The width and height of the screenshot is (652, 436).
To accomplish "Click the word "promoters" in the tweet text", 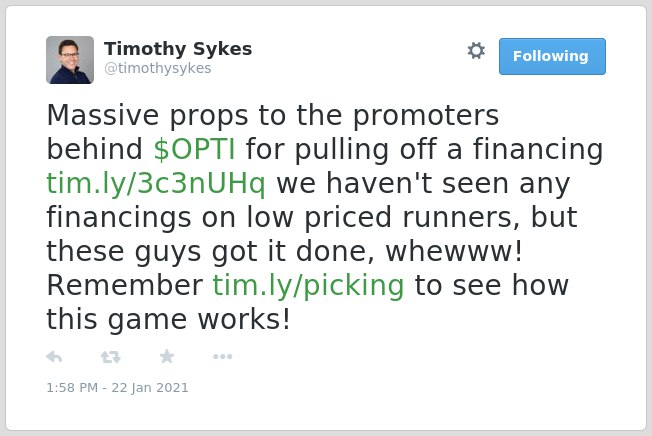I will (426, 116).
